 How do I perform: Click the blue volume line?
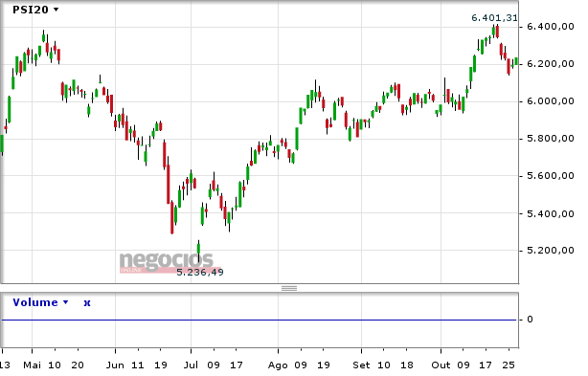tap(259, 320)
